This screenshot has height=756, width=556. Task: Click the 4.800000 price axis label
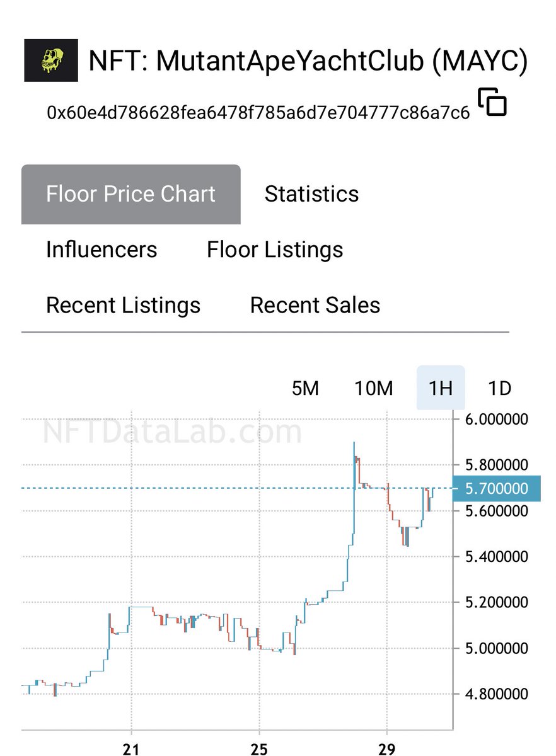pyautogui.click(x=498, y=694)
